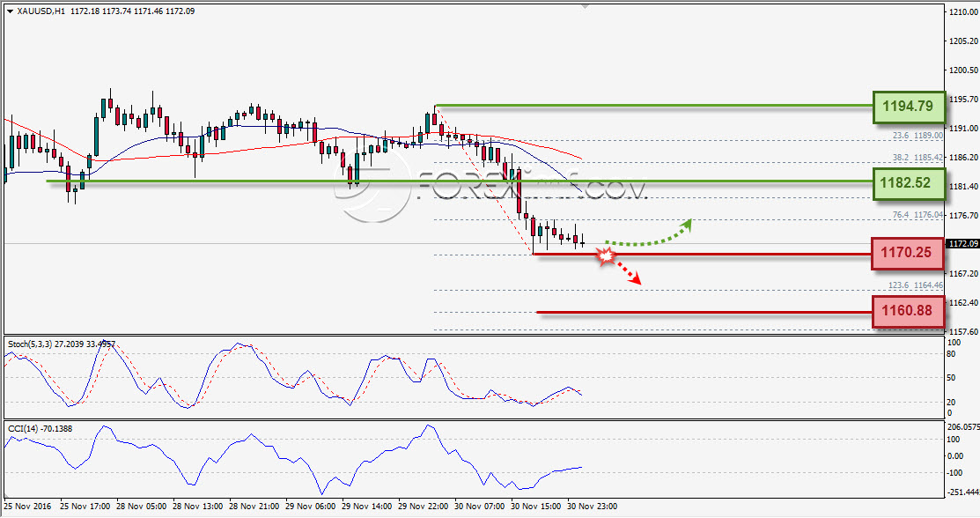Click the 1157.60 price axis label
Screen dimensions: 980x518
(963, 331)
